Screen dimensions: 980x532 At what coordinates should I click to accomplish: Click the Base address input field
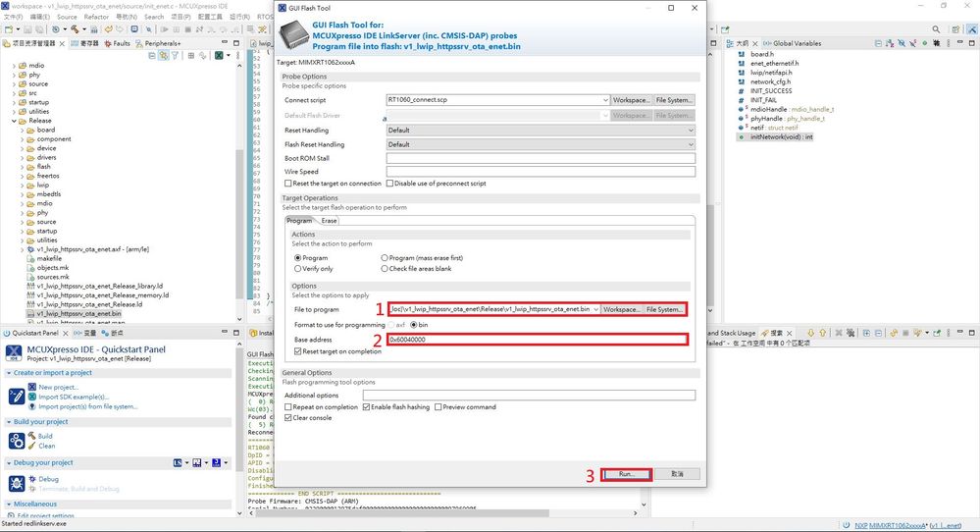pos(538,340)
